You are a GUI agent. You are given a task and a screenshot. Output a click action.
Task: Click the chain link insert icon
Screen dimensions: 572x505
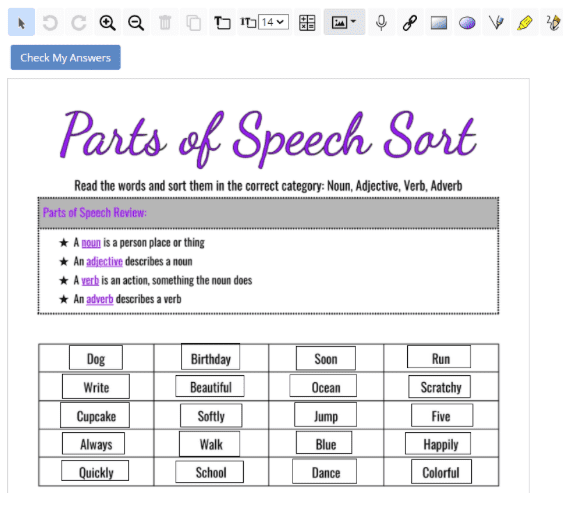click(410, 23)
